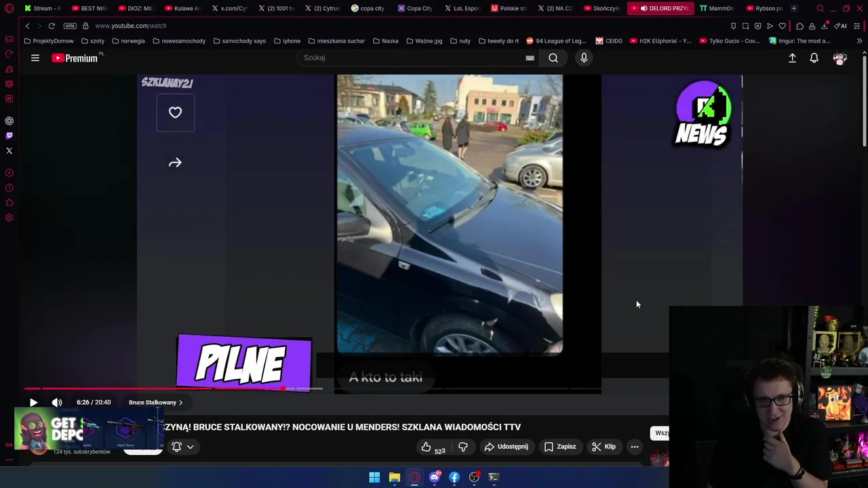The image size is (868, 488).
Task: Open the norwegia bookmark folder
Action: 129,41
